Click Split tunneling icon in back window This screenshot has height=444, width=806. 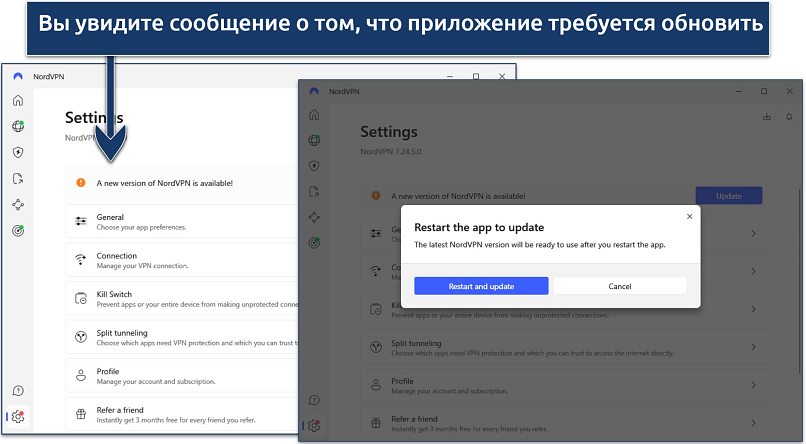(x=81, y=337)
